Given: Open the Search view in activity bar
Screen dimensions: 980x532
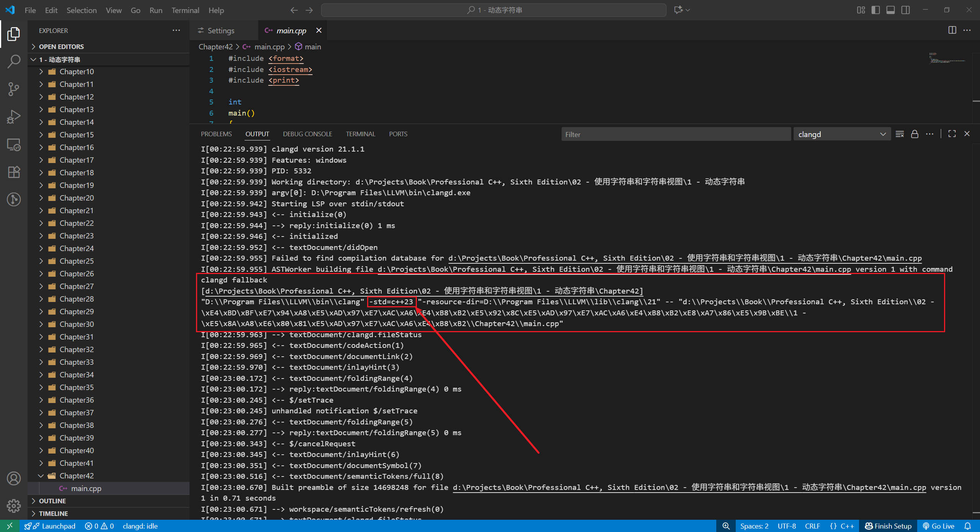Looking at the screenshot, I should [14, 61].
